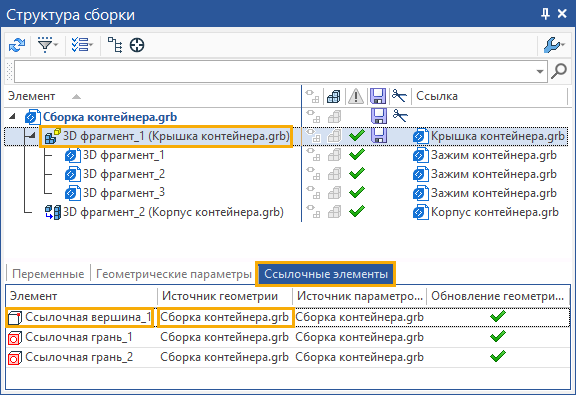576x395 pixels.
Task: Select 3D фрагмент_2 (Корпус контейнера.grb)
Action: (173, 212)
